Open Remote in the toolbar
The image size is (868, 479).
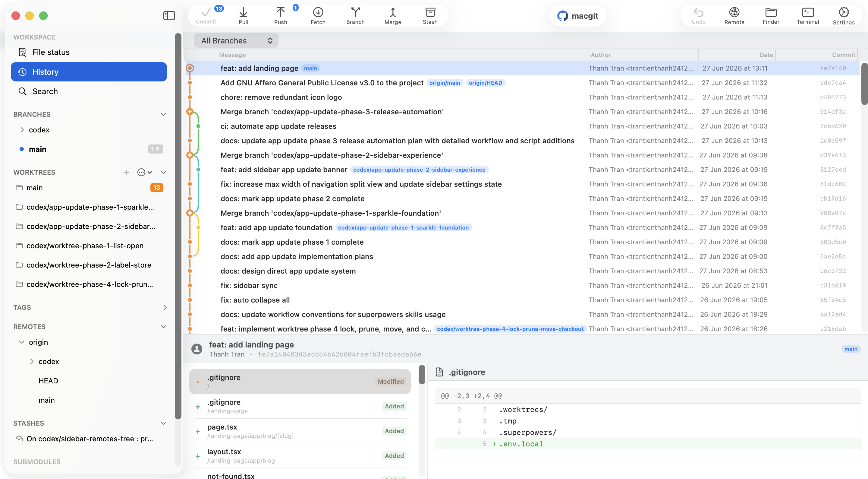point(734,15)
